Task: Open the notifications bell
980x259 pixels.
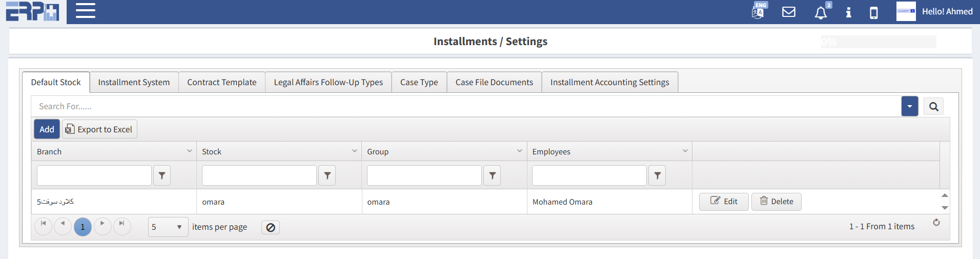Action: pos(821,12)
